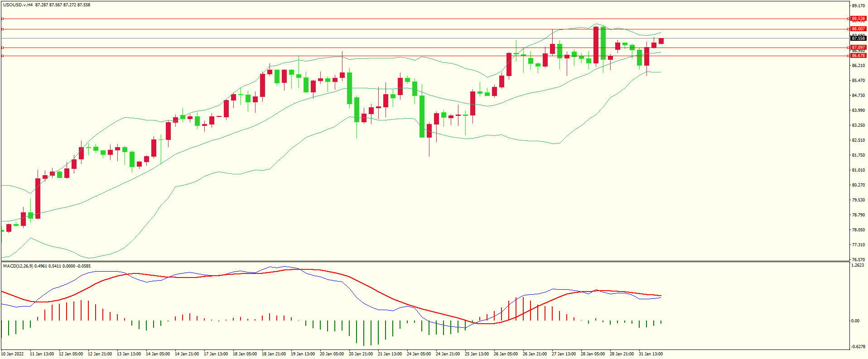Grab the left anchor of the 86.678 line

point(2,56)
